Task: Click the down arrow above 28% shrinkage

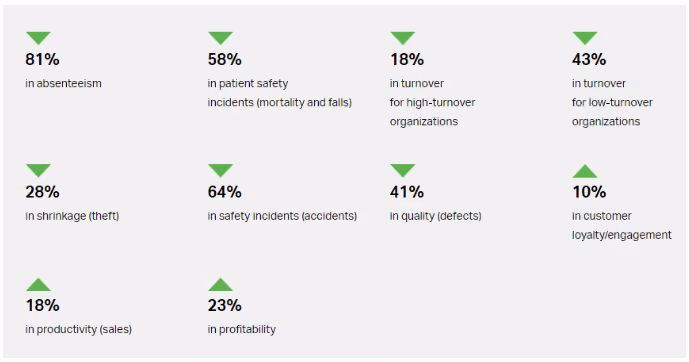Action: [x=38, y=170]
